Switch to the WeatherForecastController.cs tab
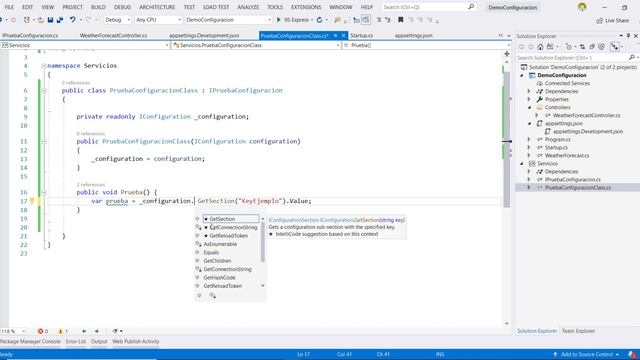640x360 pixels. 113,36
